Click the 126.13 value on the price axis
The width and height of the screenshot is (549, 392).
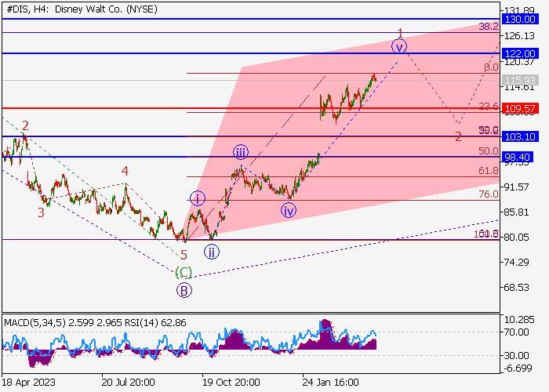pos(519,36)
